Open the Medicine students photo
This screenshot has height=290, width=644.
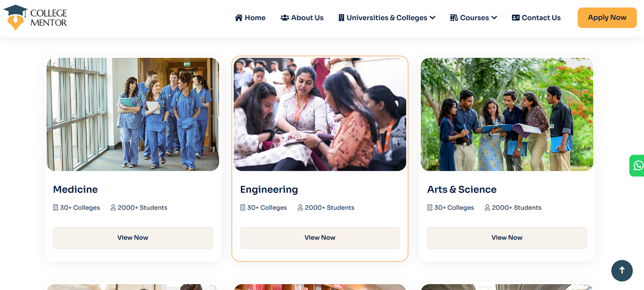pyautogui.click(x=133, y=114)
